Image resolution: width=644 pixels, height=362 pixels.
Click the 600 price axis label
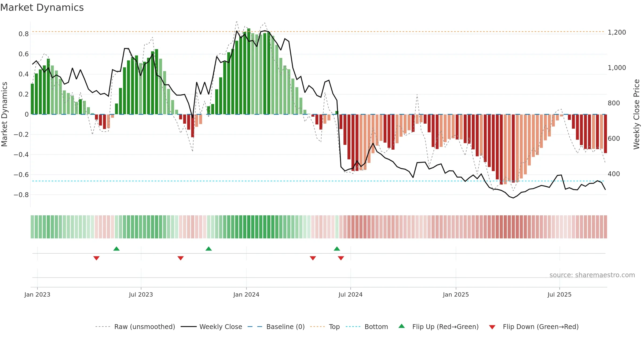point(614,138)
